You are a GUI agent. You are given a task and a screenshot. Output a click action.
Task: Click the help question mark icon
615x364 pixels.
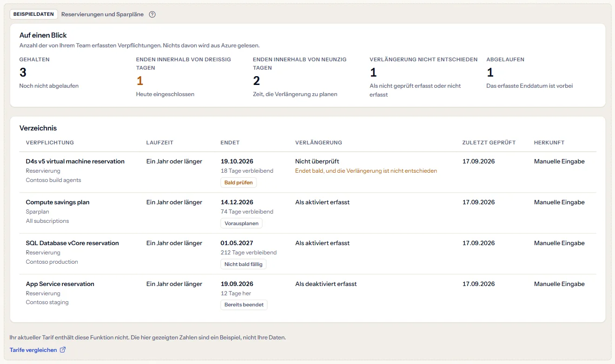click(x=152, y=14)
